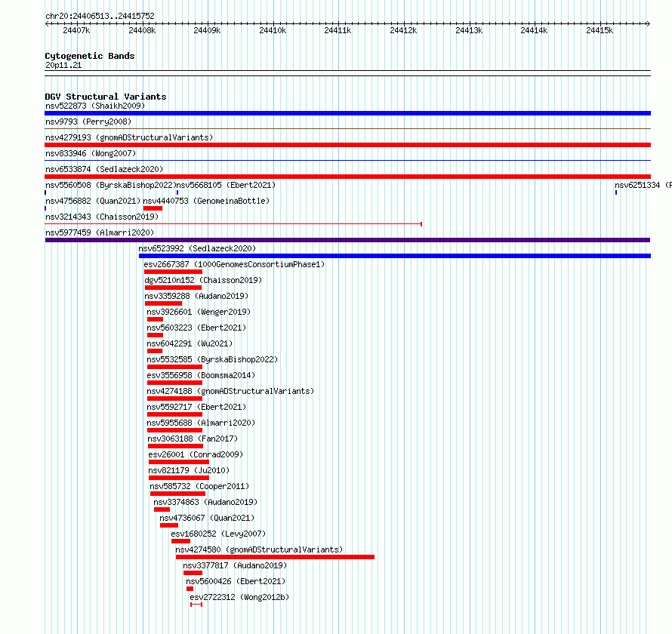
Task: Click the Cytogenetic Bands track title
Action: coord(90,56)
